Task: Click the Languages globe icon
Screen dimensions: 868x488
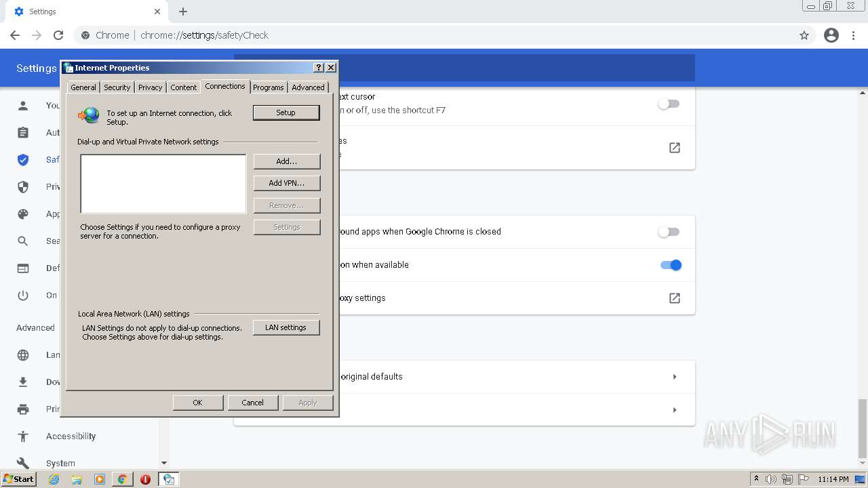Action: pos(23,355)
